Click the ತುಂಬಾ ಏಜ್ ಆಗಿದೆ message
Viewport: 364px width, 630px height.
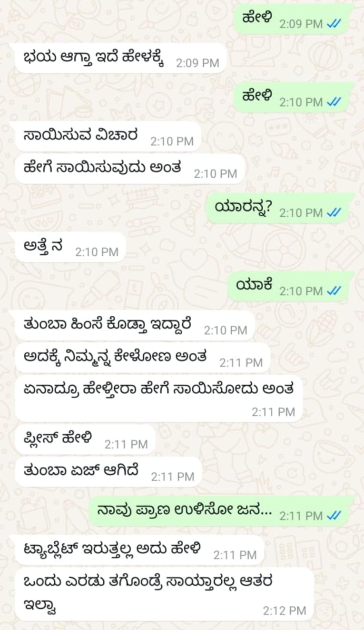tap(108, 471)
